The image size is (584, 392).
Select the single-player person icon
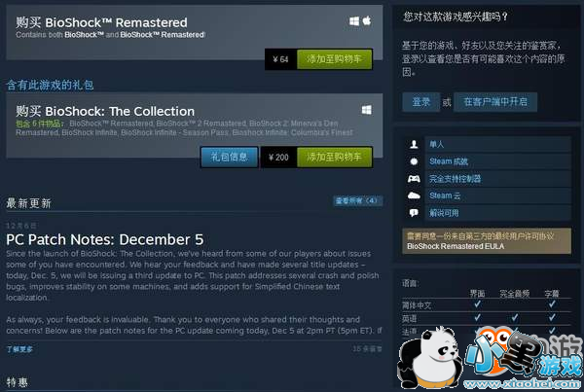[x=414, y=144]
